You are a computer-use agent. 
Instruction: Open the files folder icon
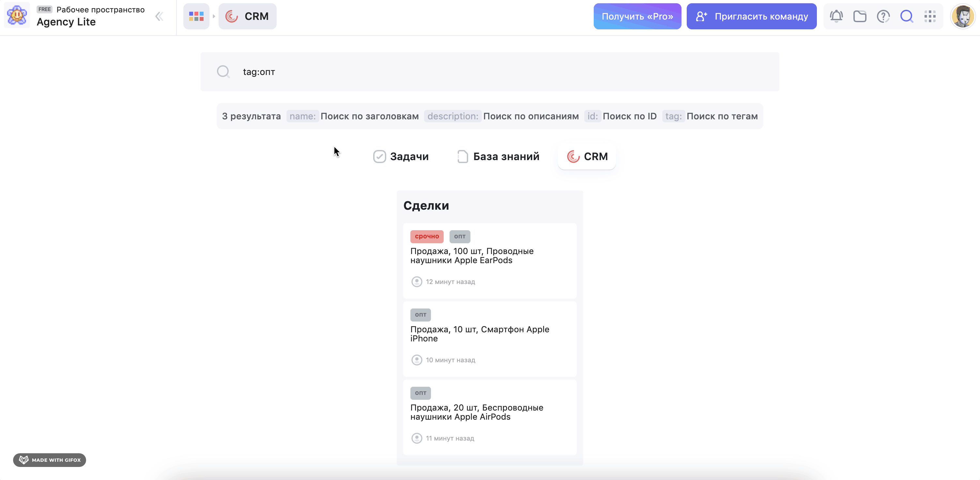860,16
